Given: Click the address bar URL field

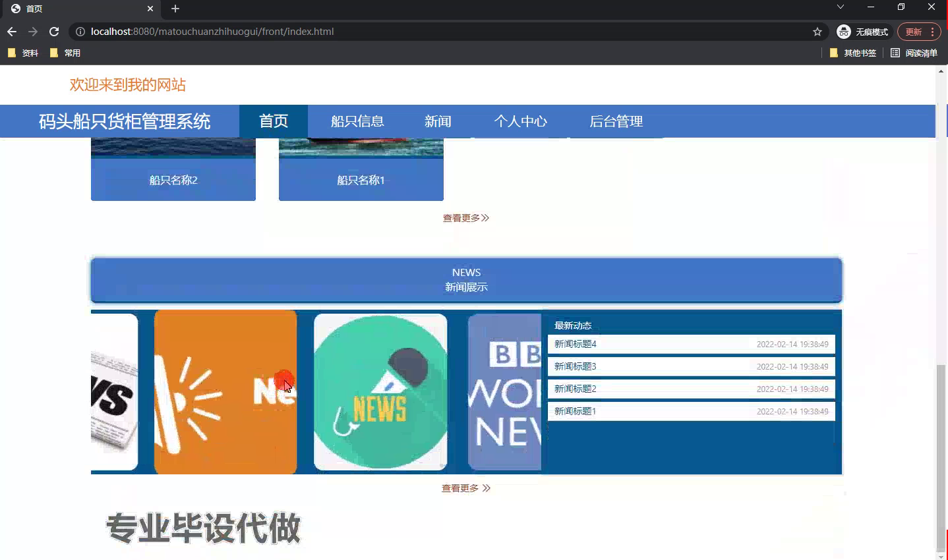Looking at the screenshot, I should click(448, 32).
